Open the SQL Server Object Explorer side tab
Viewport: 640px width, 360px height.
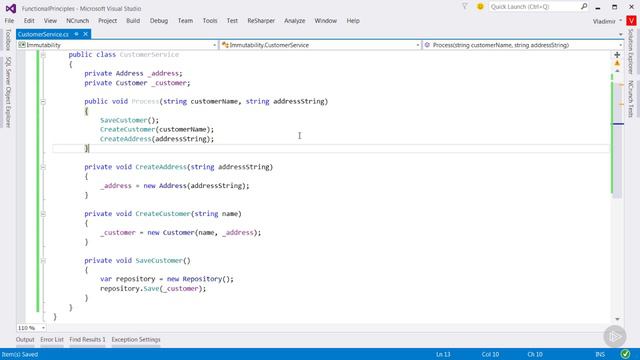(8, 92)
